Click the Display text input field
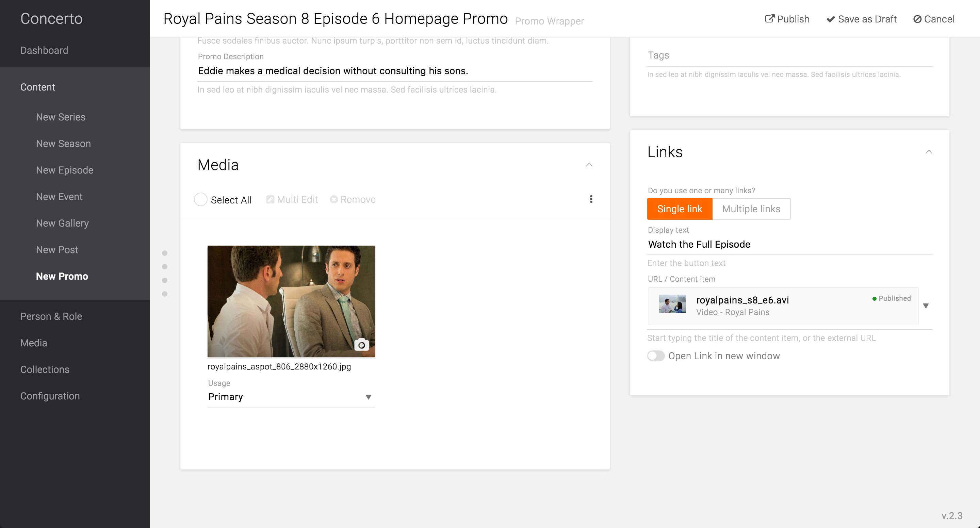 (789, 244)
